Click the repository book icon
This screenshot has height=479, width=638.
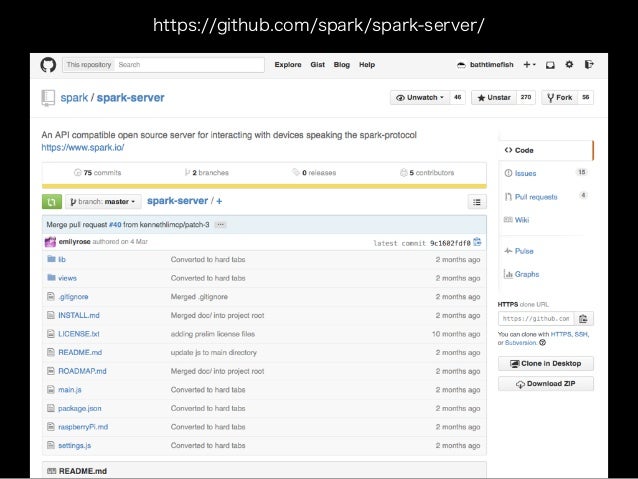coord(48,98)
